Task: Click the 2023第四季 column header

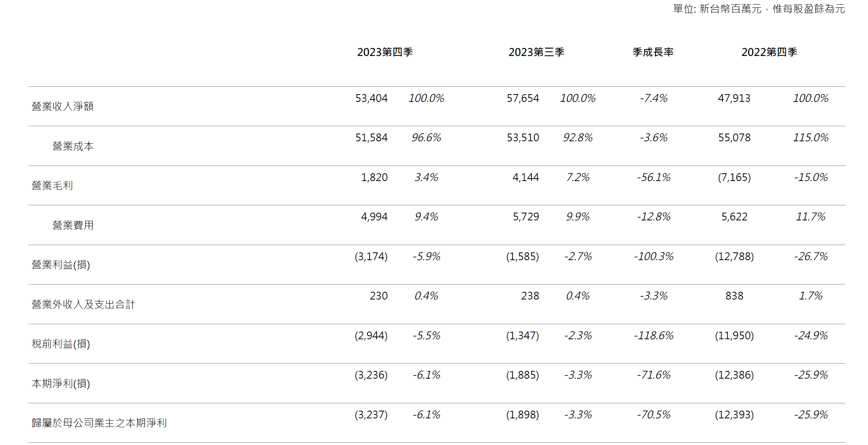Action: pyautogui.click(x=385, y=52)
